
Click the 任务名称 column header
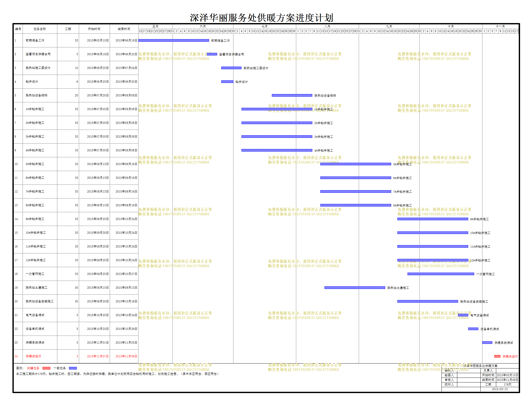tap(40, 29)
